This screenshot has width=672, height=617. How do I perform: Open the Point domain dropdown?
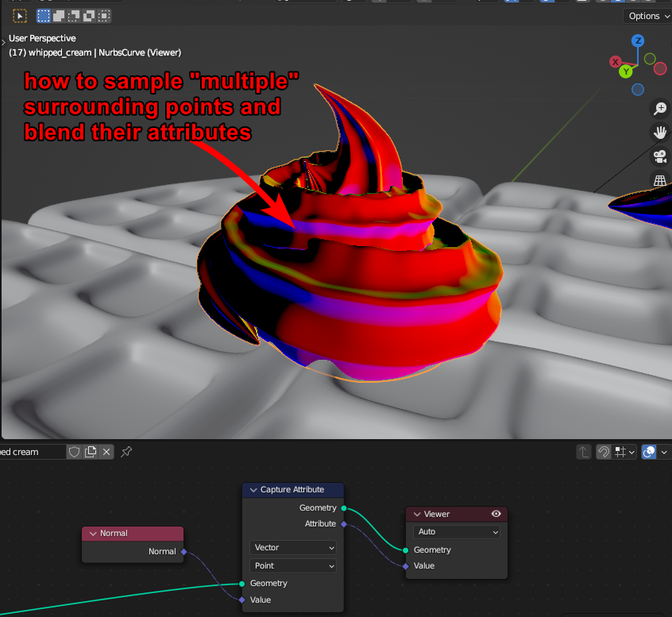tap(293, 565)
